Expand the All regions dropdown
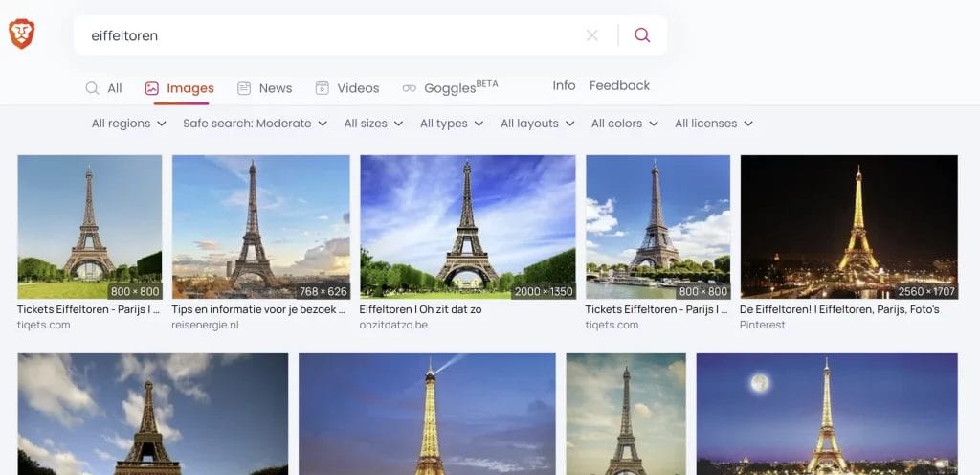 (x=129, y=124)
